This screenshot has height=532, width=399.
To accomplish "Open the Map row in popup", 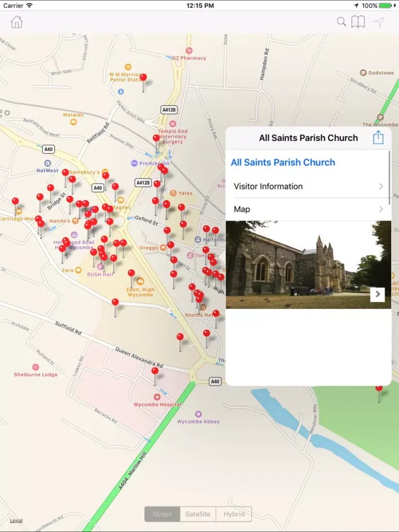I will [309, 209].
